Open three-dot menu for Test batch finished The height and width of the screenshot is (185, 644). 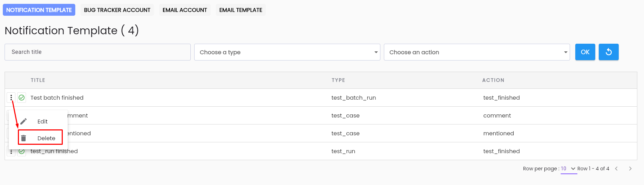pyautogui.click(x=11, y=98)
